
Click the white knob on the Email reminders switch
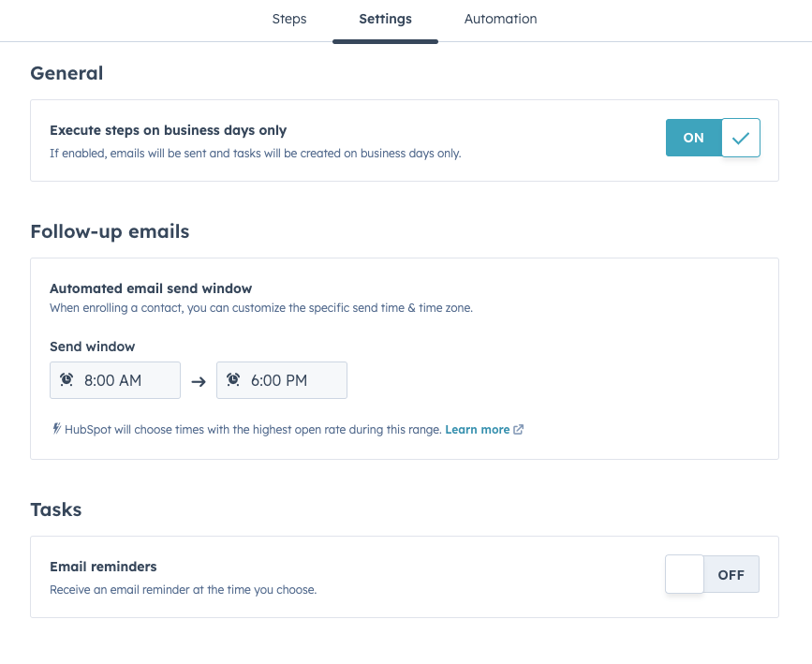click(684, 574)
